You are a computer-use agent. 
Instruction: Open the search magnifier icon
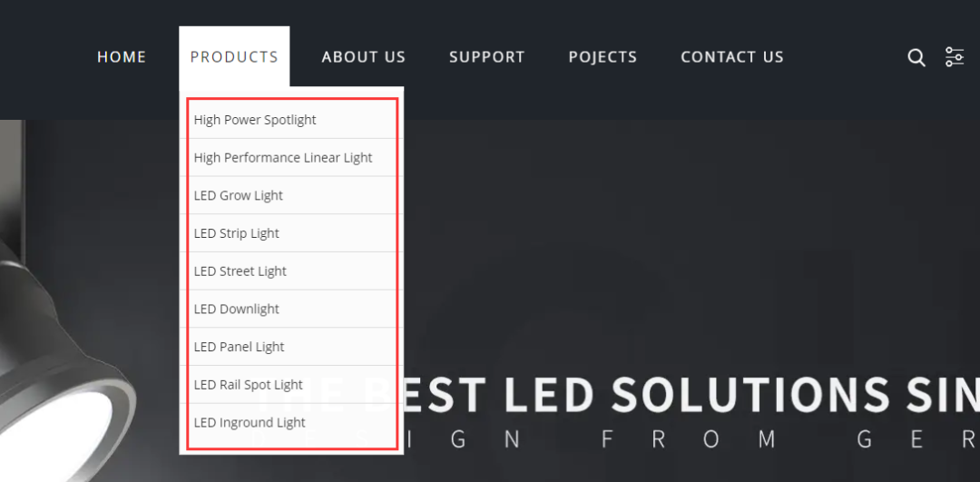[916, 57]
